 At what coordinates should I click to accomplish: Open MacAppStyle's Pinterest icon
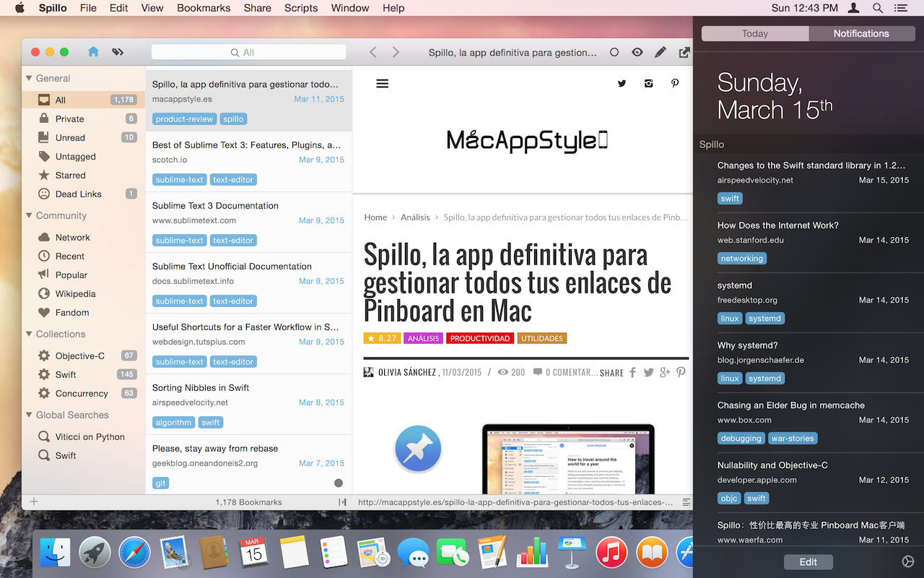(x=675, y=83)
